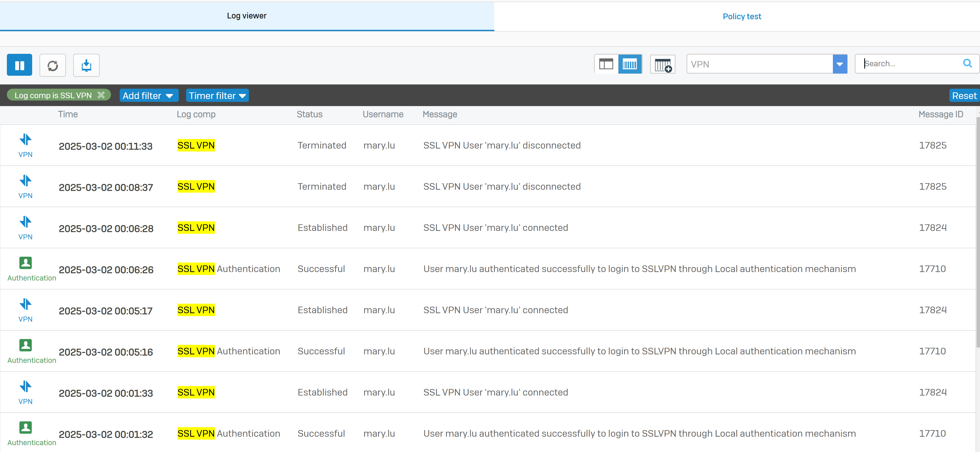Reset all log filters
Image resolution: width=980 pixels, height=452 pixels.
(964, 96)
